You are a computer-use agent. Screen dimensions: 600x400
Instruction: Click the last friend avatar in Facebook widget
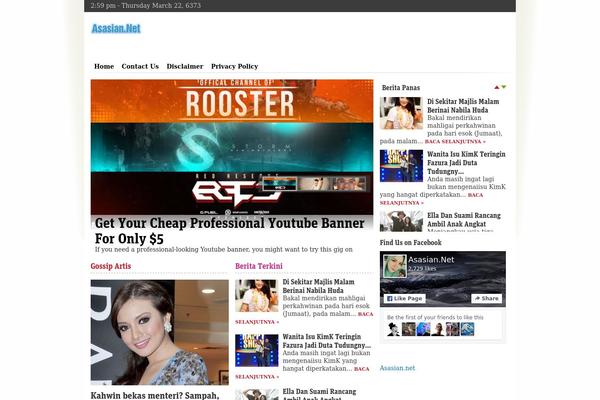pyautogui.click(x=467, y=329)
